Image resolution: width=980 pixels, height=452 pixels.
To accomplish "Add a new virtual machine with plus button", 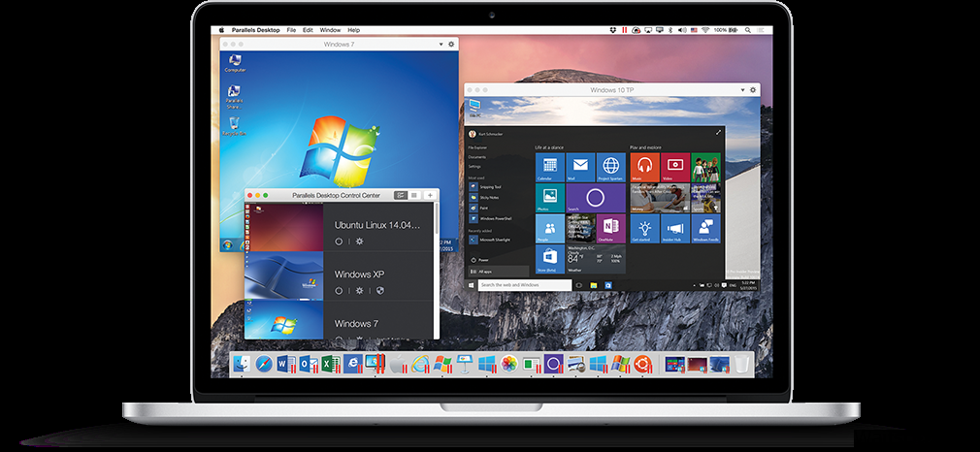I will (430, 195).
